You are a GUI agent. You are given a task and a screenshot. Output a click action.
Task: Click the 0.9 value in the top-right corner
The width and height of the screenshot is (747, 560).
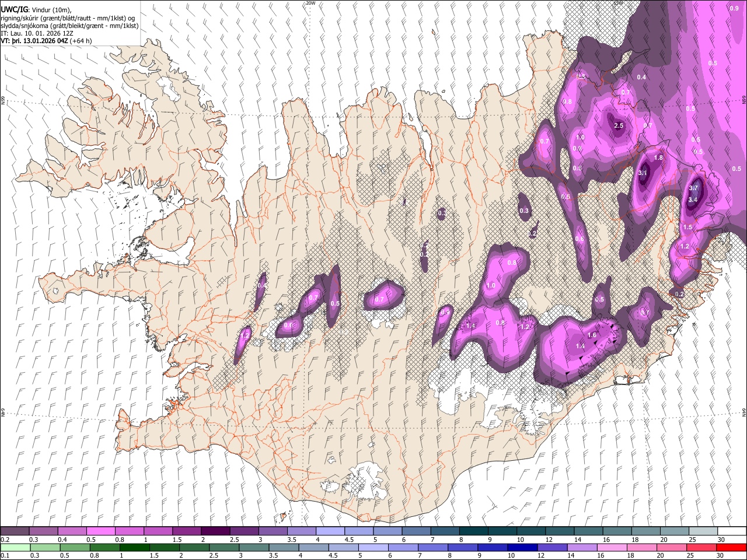[x=734, y=8]
